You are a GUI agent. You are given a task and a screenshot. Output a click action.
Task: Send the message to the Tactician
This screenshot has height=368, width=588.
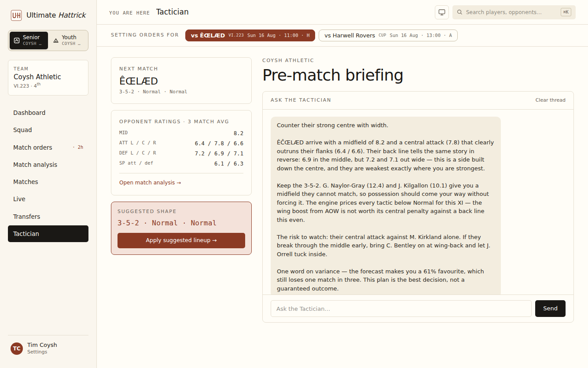550,309
